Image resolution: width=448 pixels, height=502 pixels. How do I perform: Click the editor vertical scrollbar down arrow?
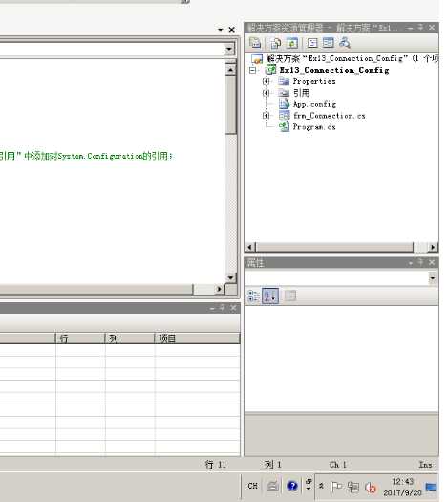click(230, 277)
